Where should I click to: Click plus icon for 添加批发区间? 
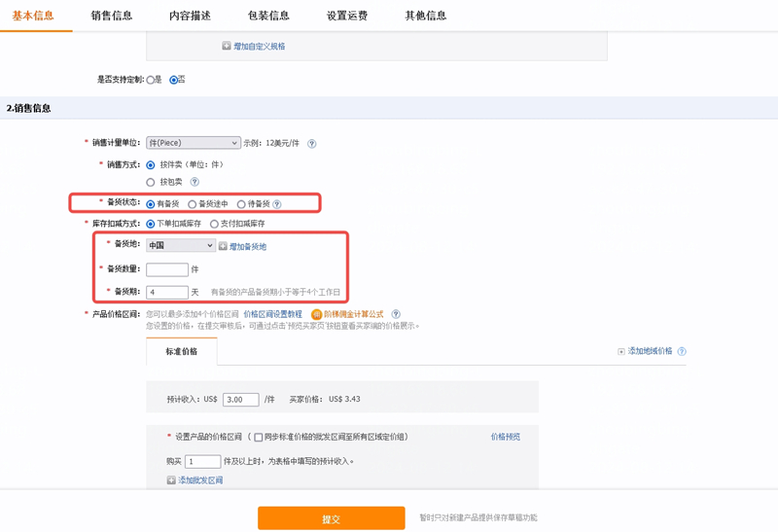pos(172,480)
